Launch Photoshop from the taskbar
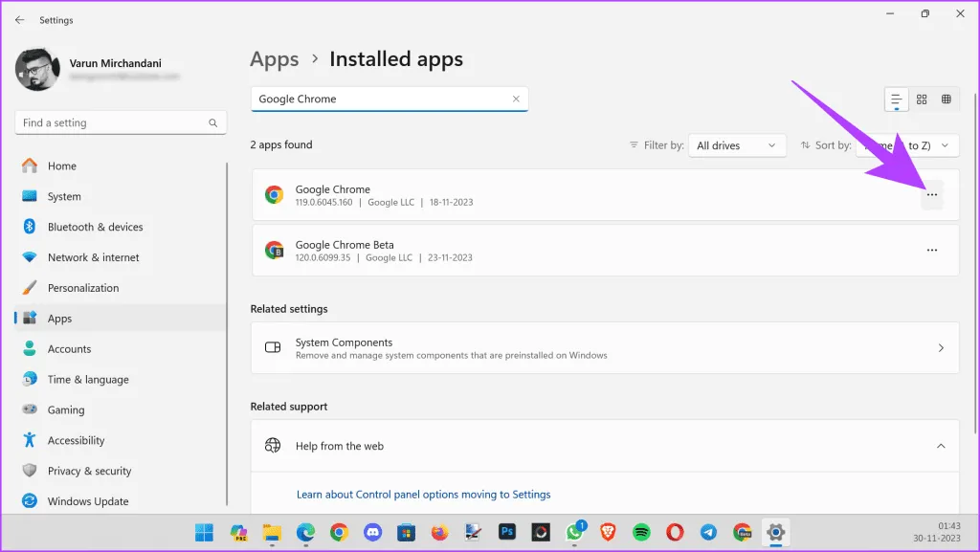This screenshot has width=980, height=552. [507, 532]
